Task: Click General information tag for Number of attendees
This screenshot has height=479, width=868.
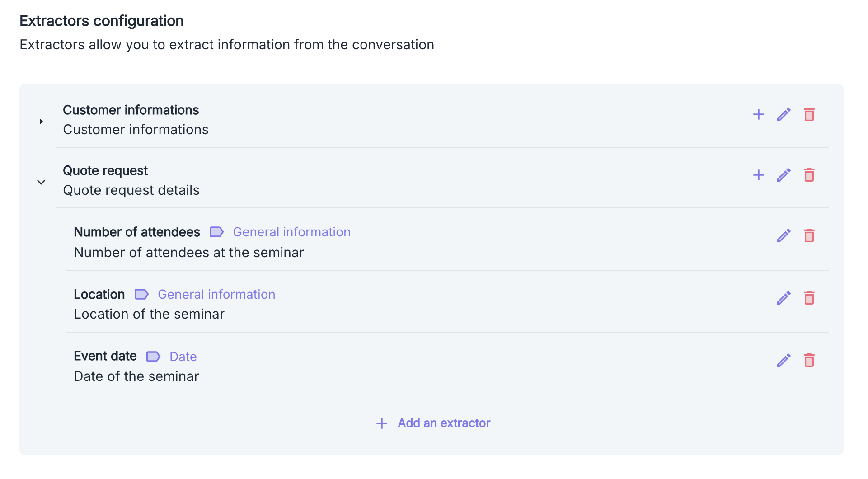Action: click(291, 232)
